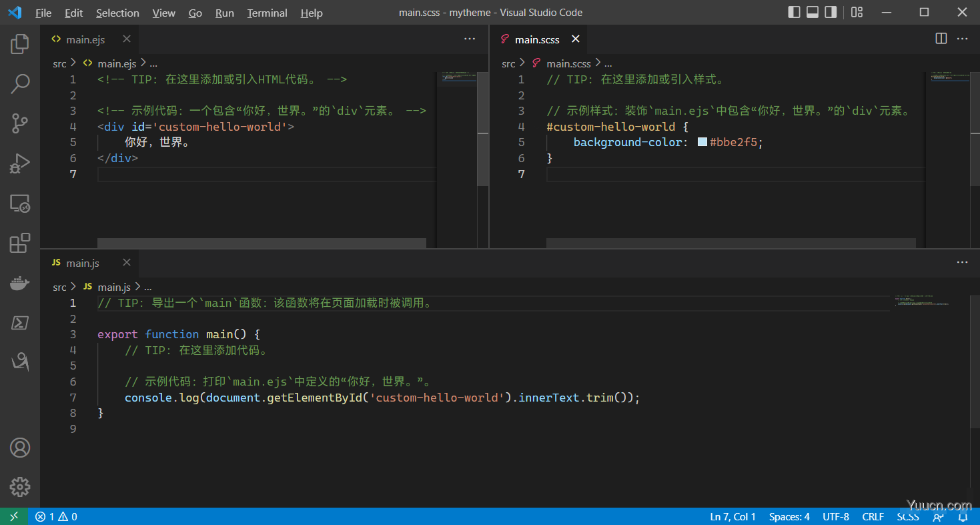Image resolution: width=980 pixels, height=525 pixels.
Task: Open the Accounts menu
Action: click(20, 448)
